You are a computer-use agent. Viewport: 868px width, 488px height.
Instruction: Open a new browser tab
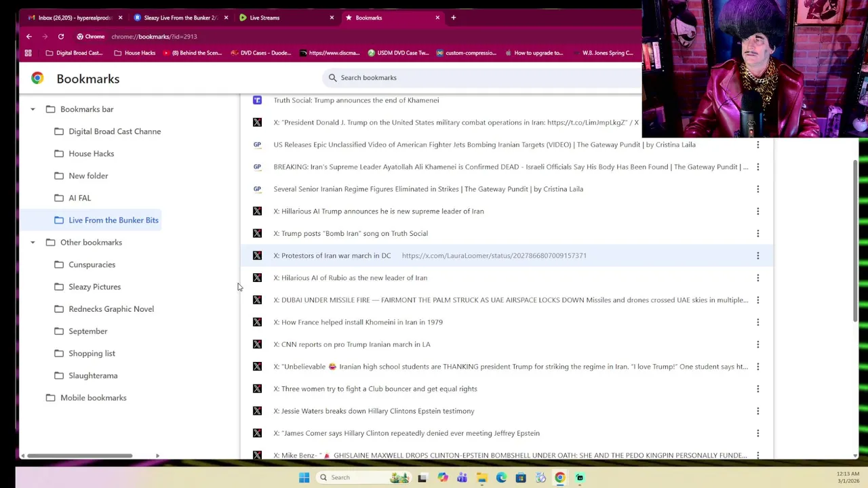click(453, 18)
